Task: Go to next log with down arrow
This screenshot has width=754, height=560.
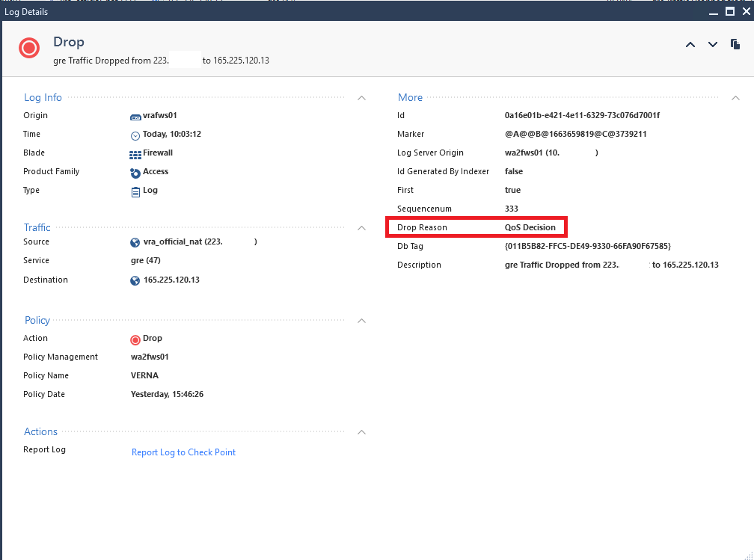Action: (x=713, y=45)
